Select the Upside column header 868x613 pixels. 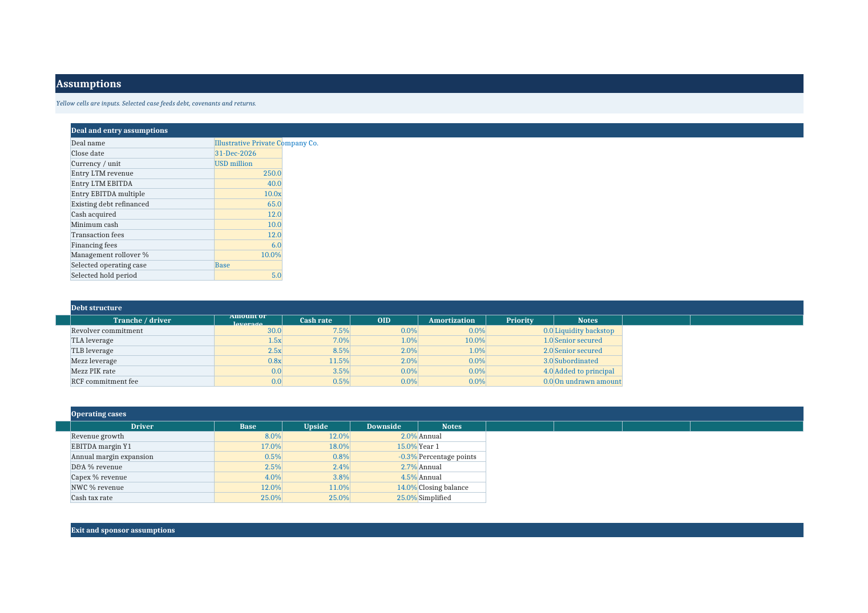pyautogui.click(x=316, y=427)
